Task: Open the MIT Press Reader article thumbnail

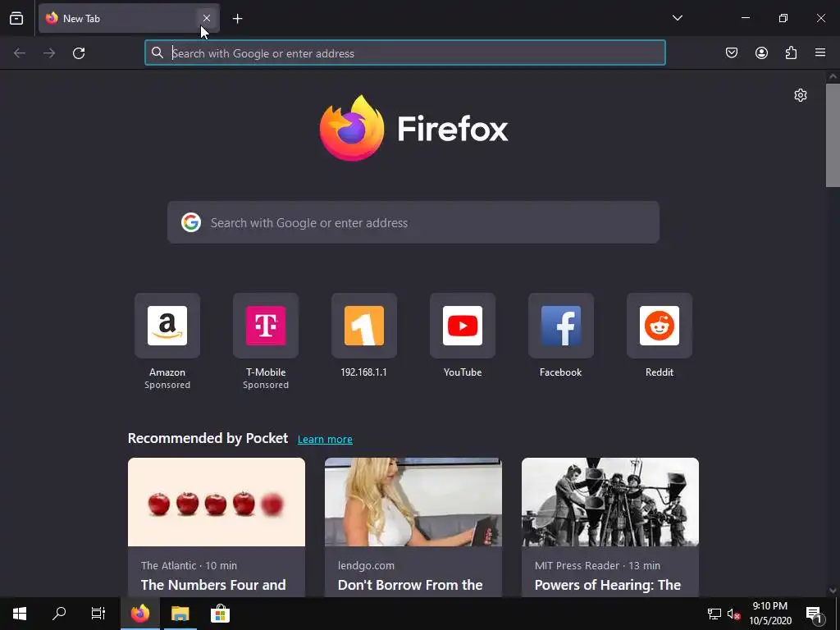Action: pos(610,502)
